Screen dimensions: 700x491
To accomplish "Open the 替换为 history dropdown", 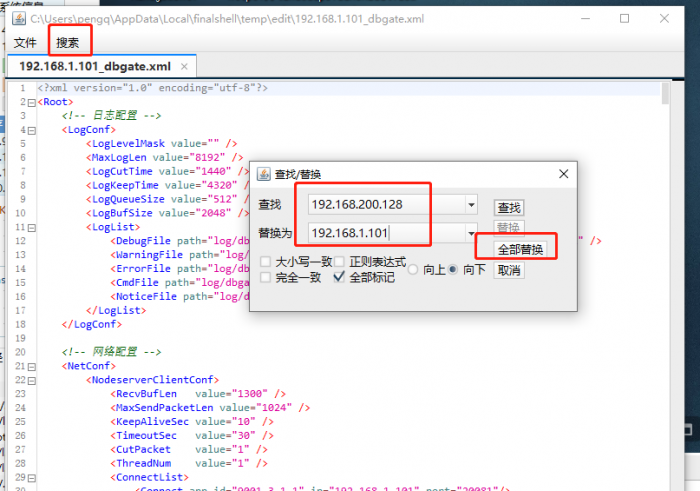I will [471, 233].
